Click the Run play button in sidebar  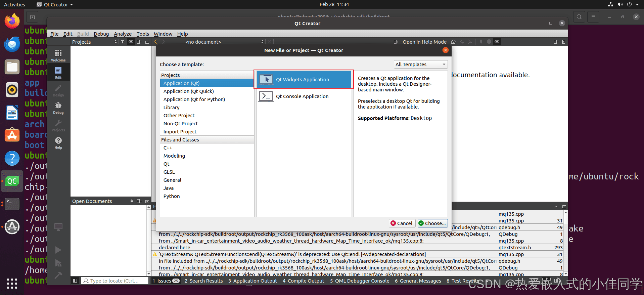pyautogui.click(x=58, y=250)
